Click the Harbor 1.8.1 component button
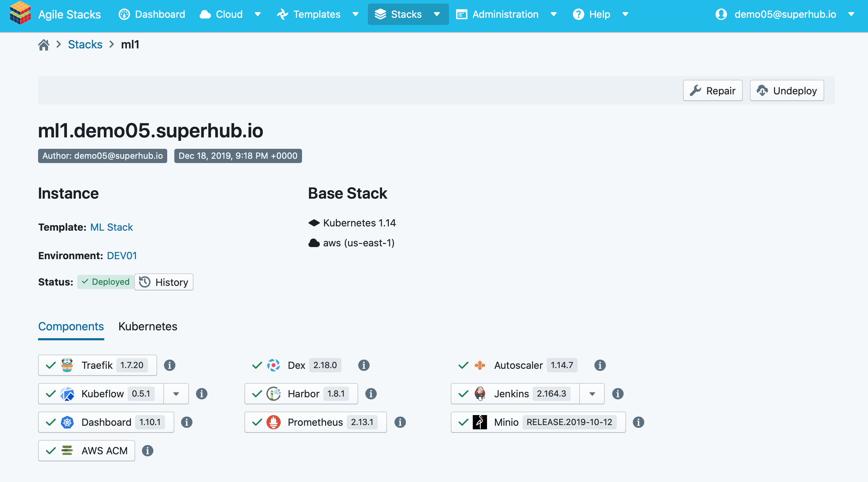The image size is (868, 482). [x=301, y=394]
